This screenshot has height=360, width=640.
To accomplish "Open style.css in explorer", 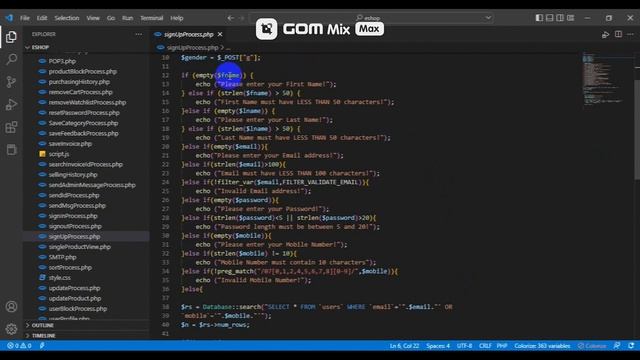I will click(x=60, y=278).
